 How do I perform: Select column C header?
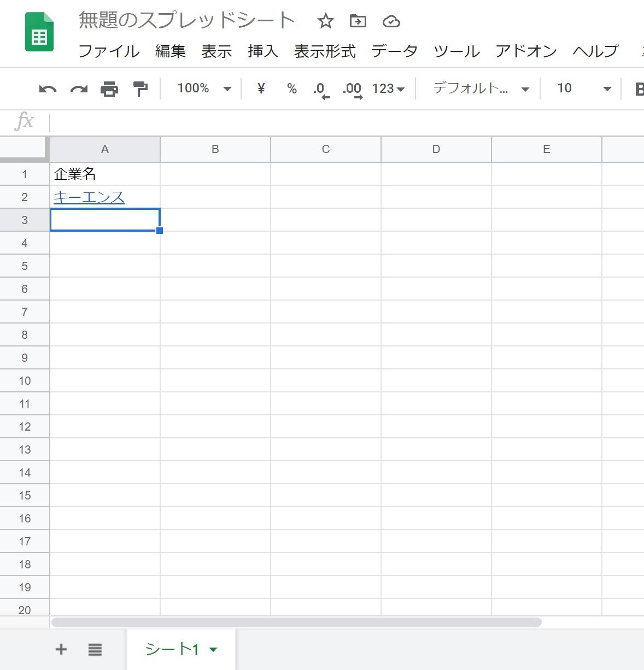326,149
